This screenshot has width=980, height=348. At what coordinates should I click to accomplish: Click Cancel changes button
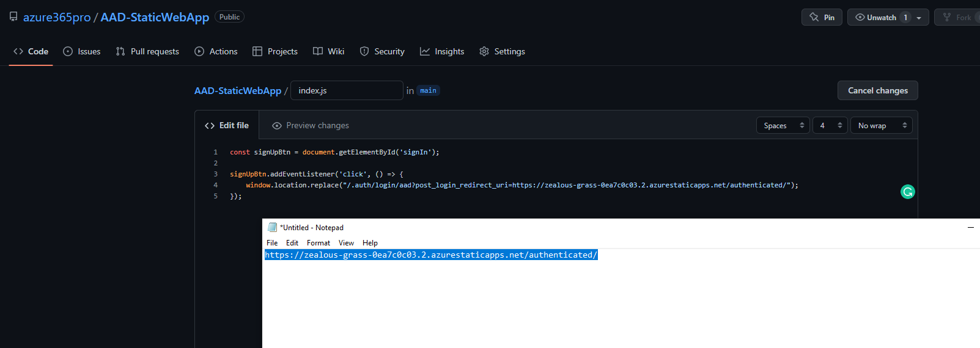(x=878, y=90)
